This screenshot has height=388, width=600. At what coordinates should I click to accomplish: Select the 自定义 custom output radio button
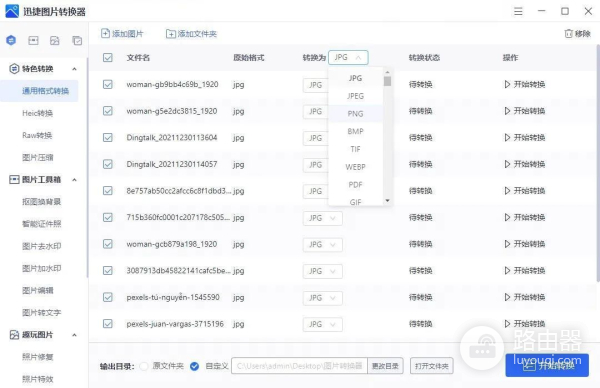pyautogui.click(x=194, y=366)
